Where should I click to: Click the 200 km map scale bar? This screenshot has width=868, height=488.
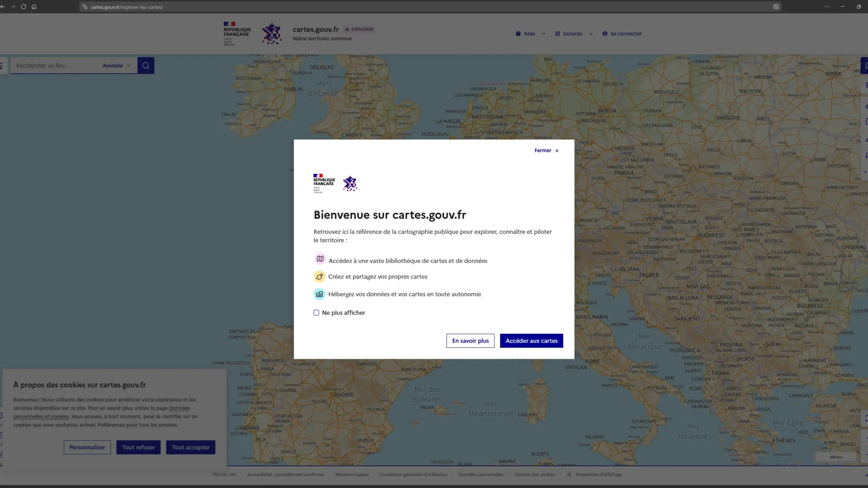[x=835, y=457]
